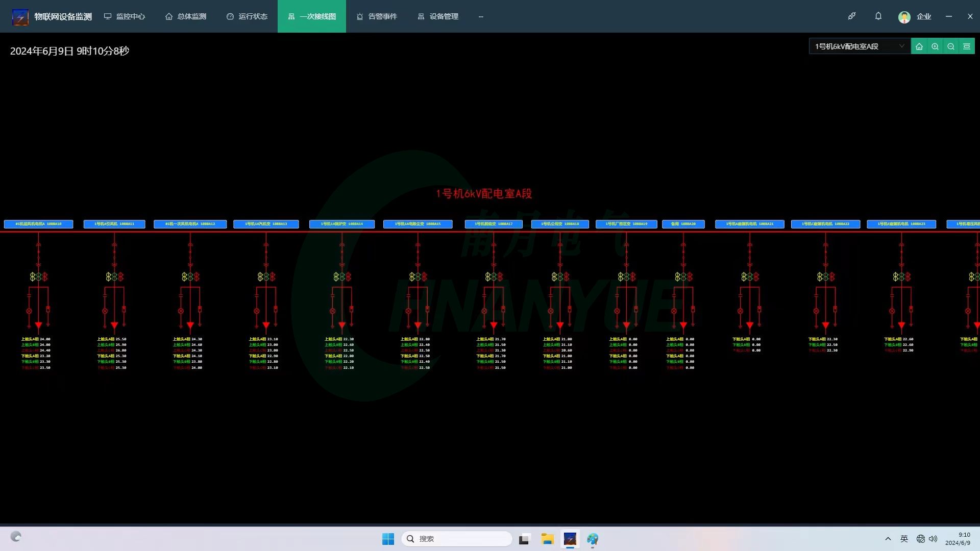Click the 1号机厂前区变 10BBA19 label
This screenshot has height=551, width=980.
(x=626, y=224)
